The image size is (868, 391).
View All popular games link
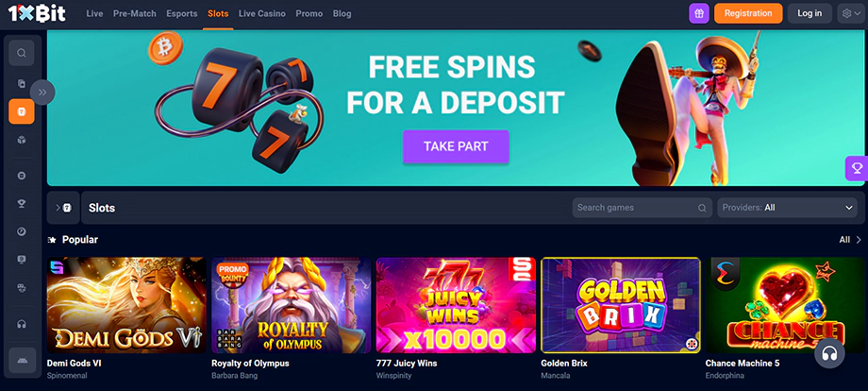pos(850,240)
